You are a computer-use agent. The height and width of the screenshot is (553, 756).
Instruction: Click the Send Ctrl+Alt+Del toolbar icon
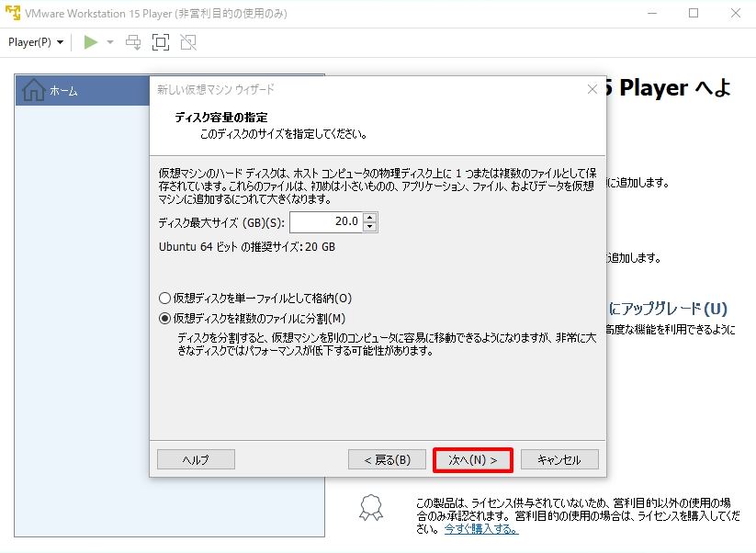(133, 42)
